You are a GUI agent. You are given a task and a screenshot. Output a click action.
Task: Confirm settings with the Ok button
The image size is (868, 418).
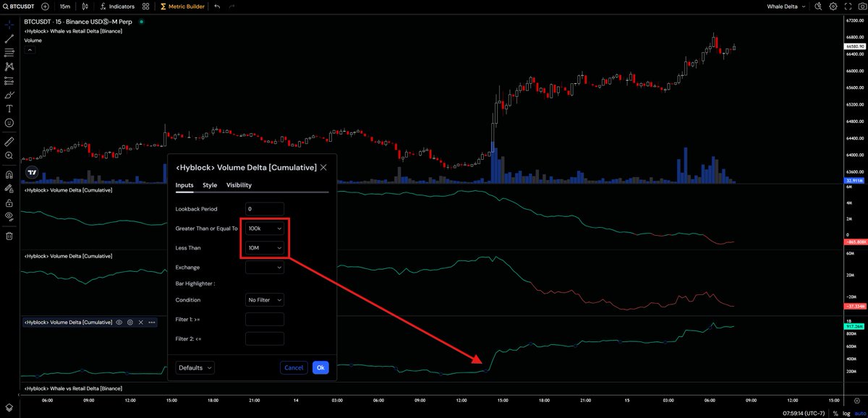320,367
